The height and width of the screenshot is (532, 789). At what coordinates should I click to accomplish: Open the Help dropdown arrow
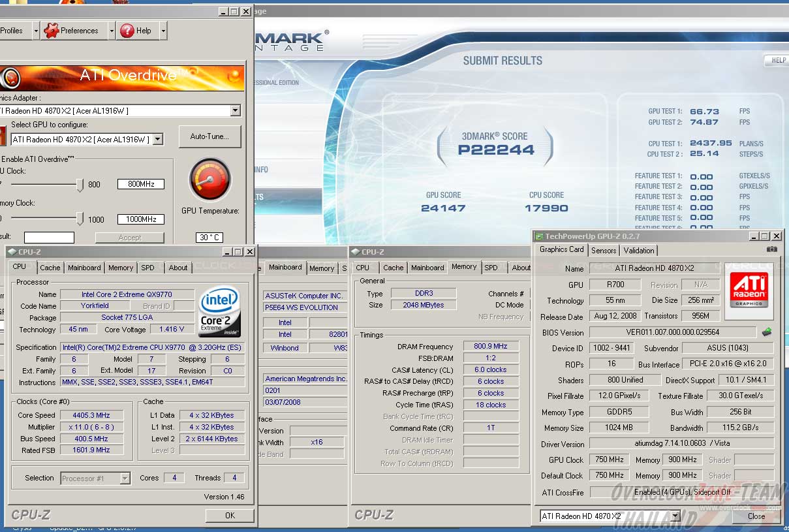pyautogui.click(x=162, y=31)
